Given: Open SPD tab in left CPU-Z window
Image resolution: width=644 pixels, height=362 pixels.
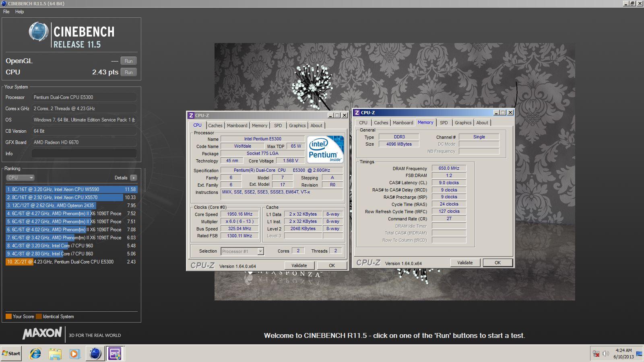Looking at the screenshot, I should point(278,125).
